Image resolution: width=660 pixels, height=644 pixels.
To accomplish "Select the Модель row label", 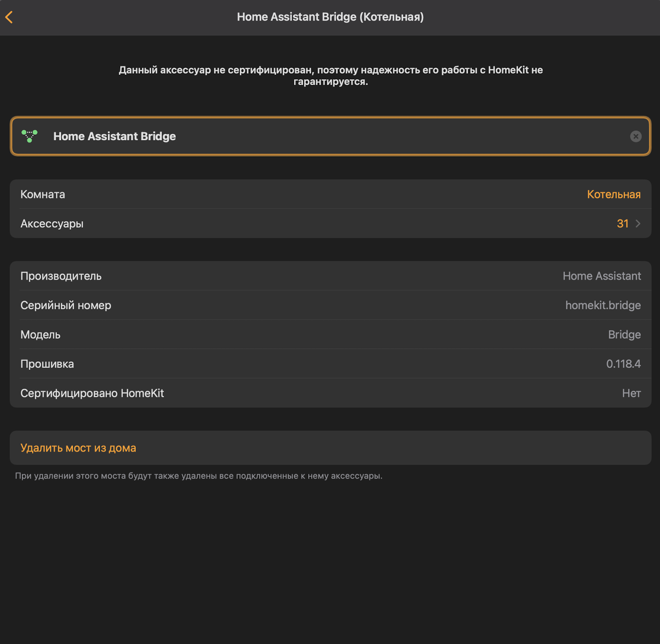I will [41, 334].
